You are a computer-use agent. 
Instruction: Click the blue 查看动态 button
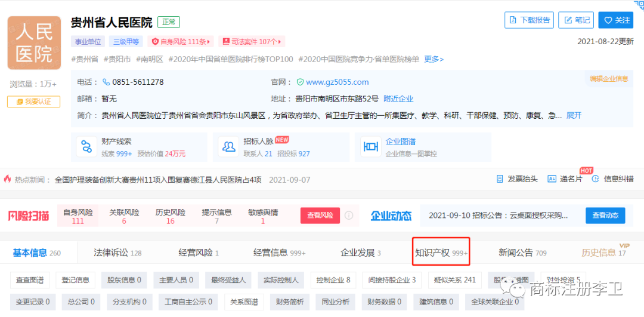(x=605, y=215)
